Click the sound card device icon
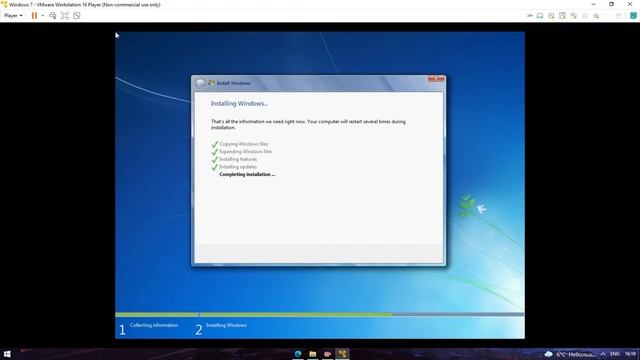Screen dimensions: 640x360 (596, 16)
